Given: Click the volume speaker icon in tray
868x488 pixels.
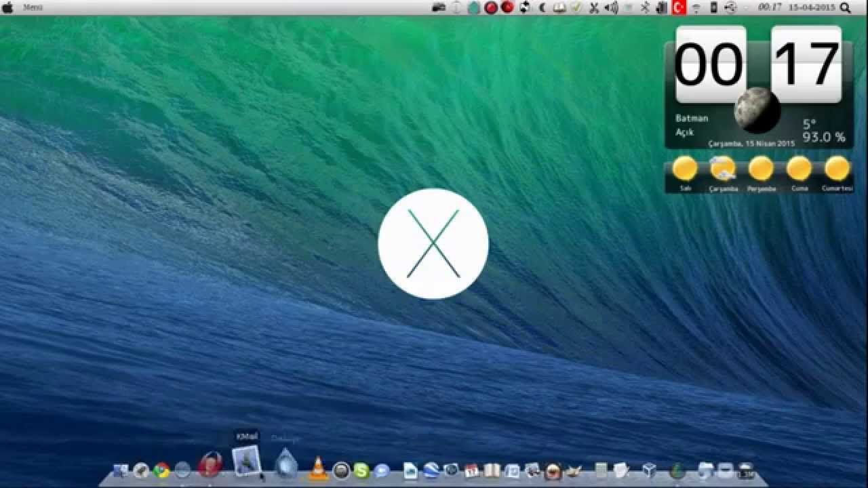Looking at the screenshot, I should tap(611, 7).
